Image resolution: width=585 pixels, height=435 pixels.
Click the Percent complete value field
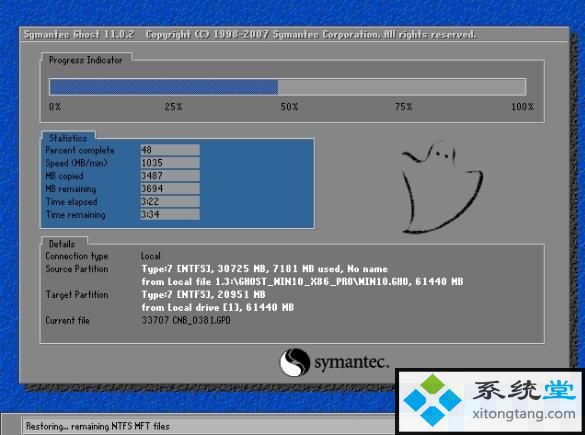(x=170, y=150)
